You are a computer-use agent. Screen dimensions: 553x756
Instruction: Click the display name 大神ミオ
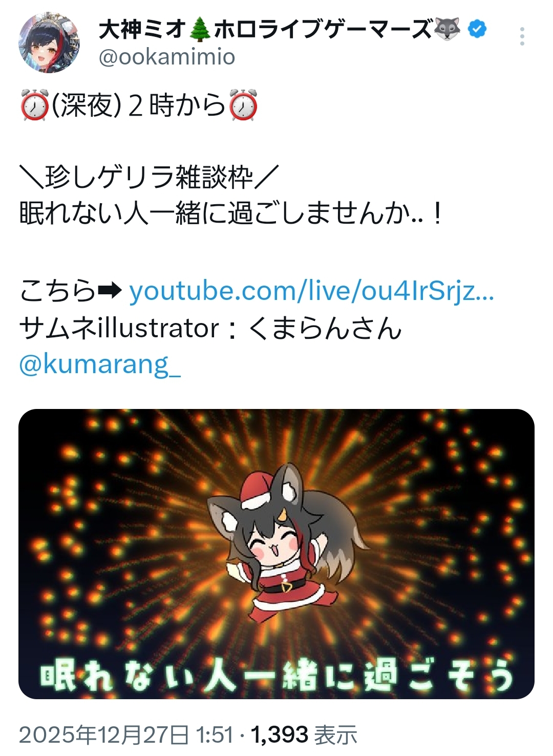tap(142, 29)
